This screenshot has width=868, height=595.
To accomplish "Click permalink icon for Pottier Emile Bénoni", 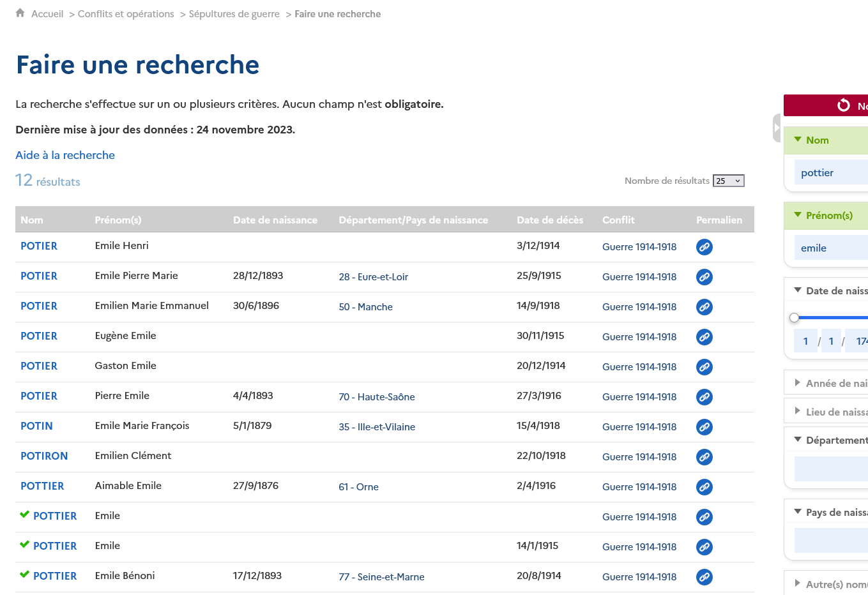I will click(x=704, y=577).
